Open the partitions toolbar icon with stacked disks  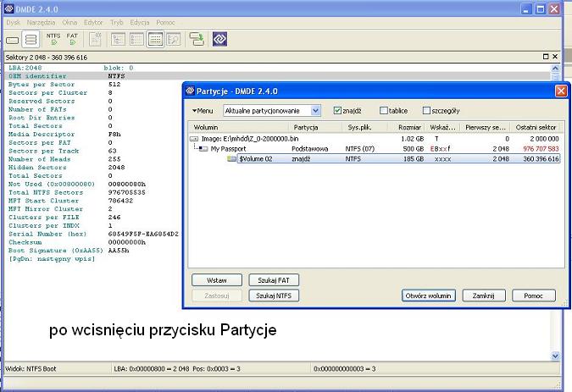(31, 39)
